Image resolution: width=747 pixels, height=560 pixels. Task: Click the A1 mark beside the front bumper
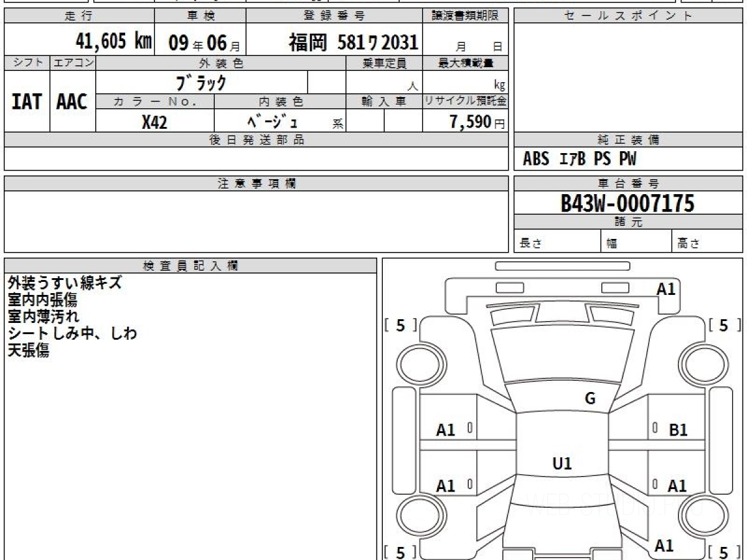coord(665,289)
